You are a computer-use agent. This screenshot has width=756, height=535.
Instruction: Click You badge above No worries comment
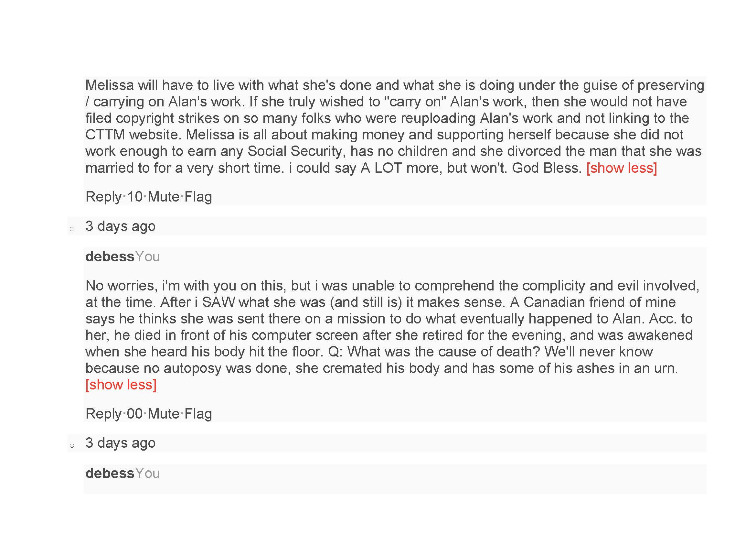click(147, 256)
